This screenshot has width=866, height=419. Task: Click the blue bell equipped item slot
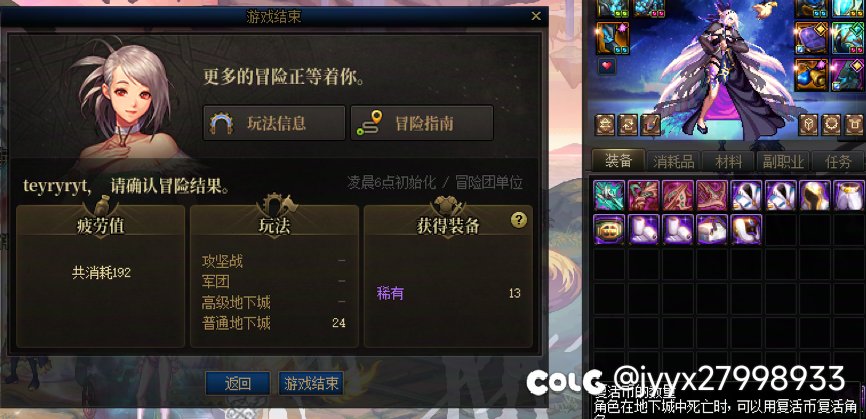pyautogui.click(x=811, y=75)
